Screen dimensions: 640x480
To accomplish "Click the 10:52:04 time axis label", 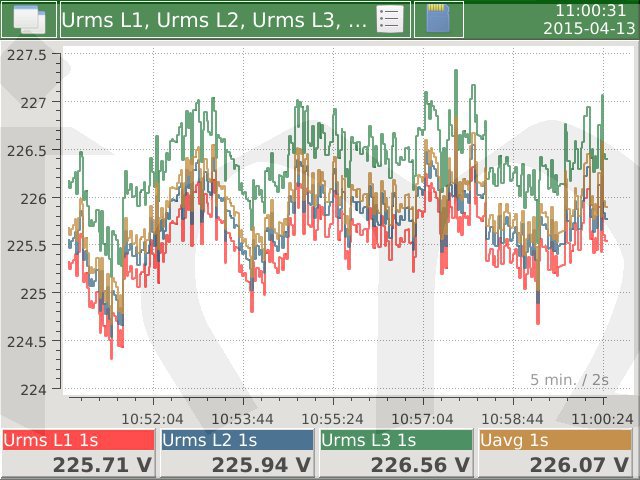I will pos(152,418).
